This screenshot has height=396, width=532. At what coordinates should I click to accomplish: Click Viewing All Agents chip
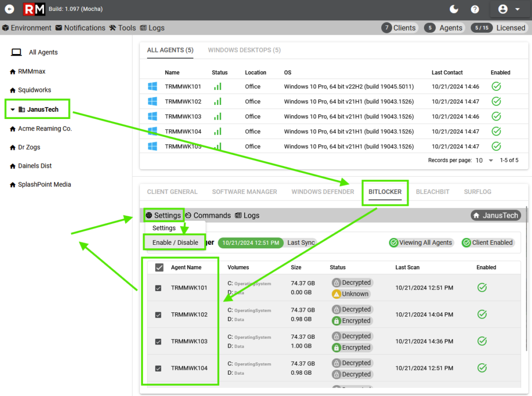pos(421,243)
